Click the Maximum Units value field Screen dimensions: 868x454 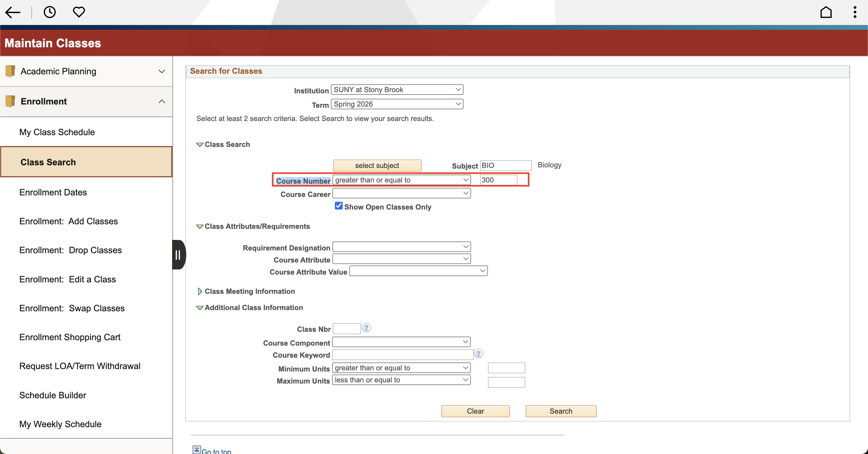tap(506, 382)
